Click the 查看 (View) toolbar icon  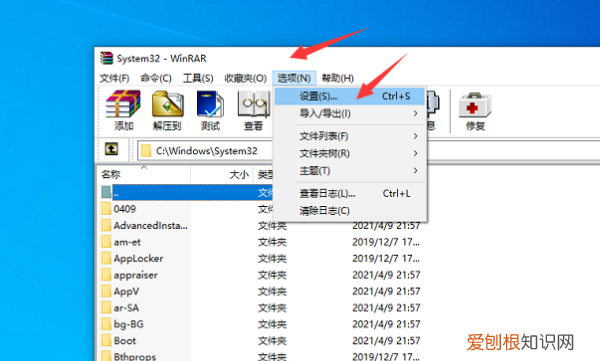click(253, 104)
